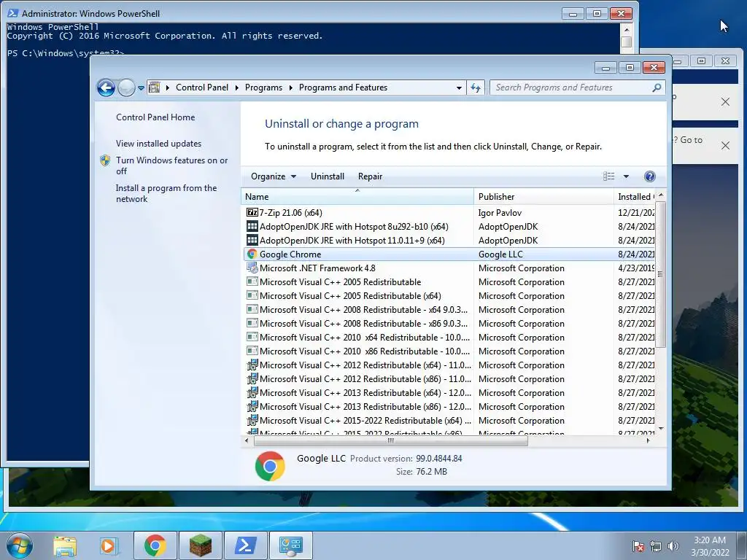Select Microsoft Visual C++ 2010 x64 Redistributable row

pos(449,337)
